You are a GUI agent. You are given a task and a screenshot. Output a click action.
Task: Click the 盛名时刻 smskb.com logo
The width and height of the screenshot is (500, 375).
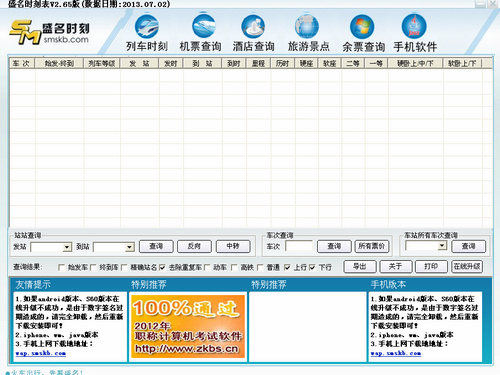(x=49, y=32)
